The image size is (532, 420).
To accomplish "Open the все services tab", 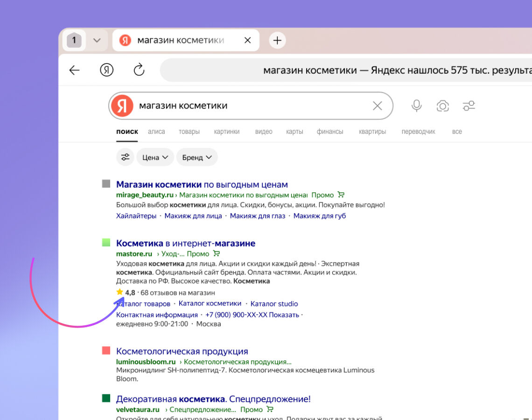I will [457, 132].
